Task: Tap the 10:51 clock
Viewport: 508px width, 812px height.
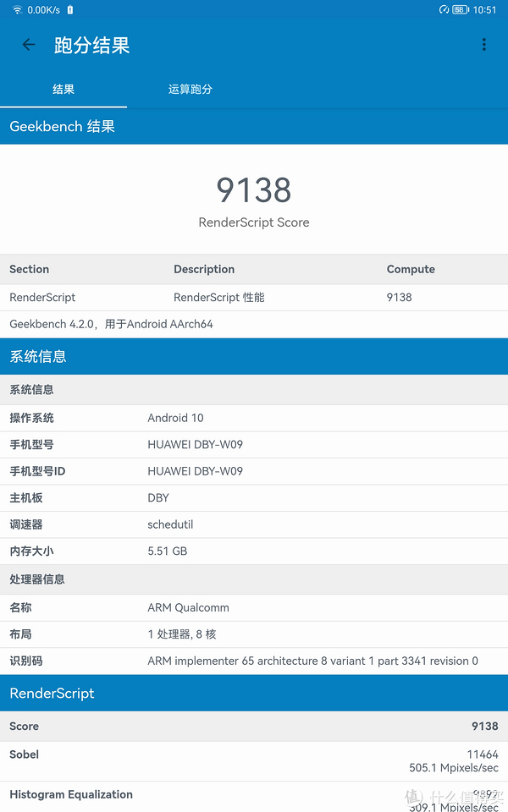Action: coord(484,10)
